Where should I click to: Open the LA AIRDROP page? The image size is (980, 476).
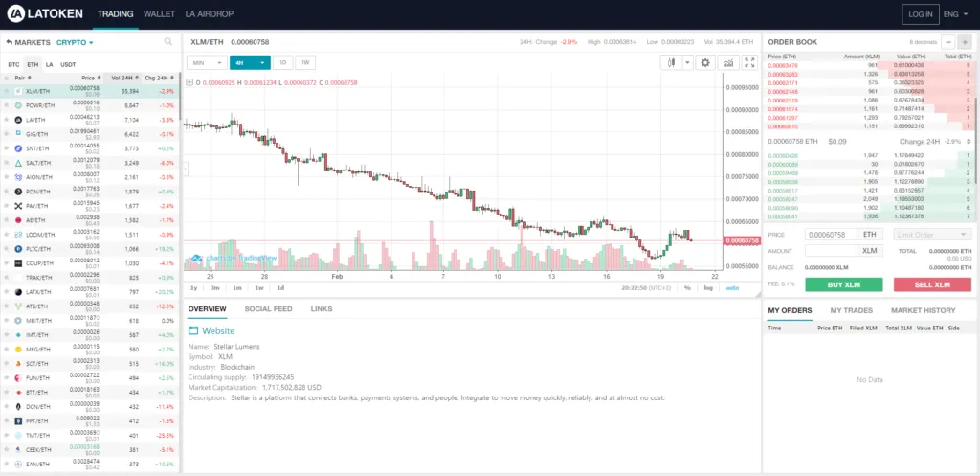click(212, 13)
